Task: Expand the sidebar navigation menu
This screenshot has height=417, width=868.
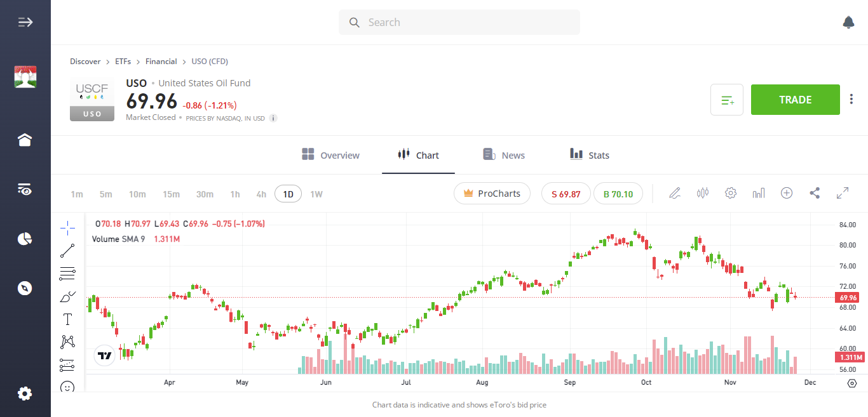Action: tap(25, 22)
